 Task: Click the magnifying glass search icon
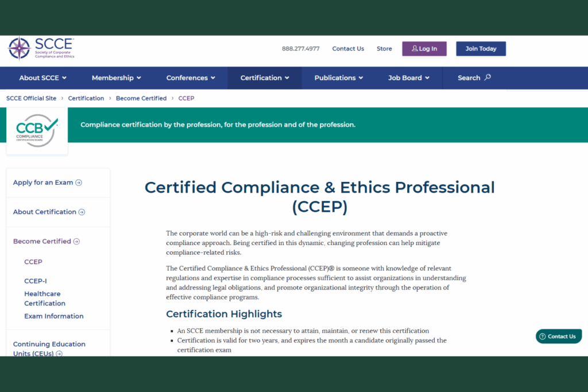[487, 77]
